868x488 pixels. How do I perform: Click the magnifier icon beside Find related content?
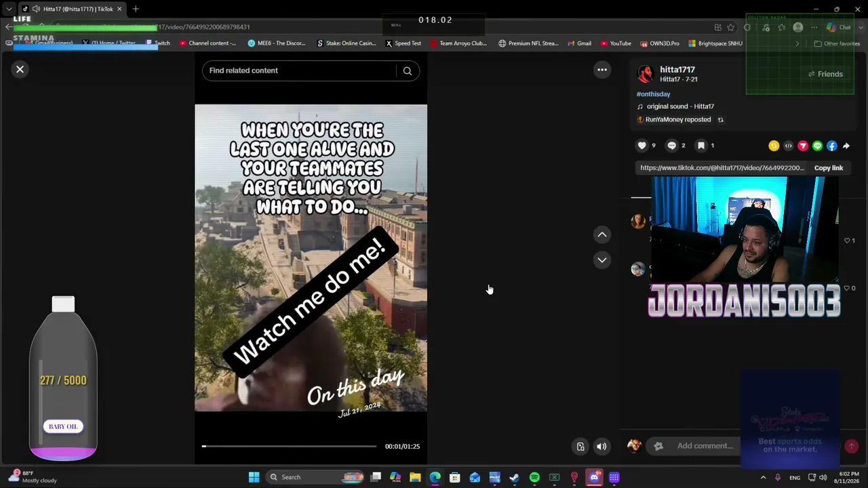tap(408, 70)
